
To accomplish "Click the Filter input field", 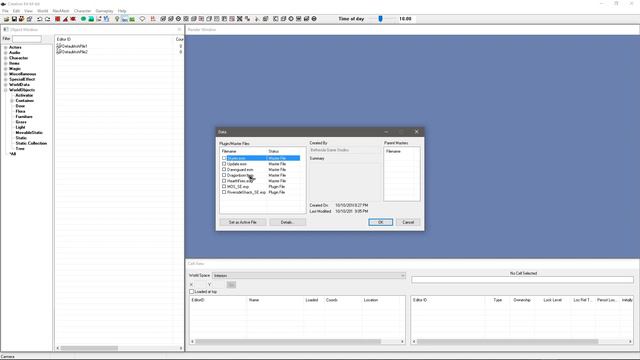I will pos(27,39).
